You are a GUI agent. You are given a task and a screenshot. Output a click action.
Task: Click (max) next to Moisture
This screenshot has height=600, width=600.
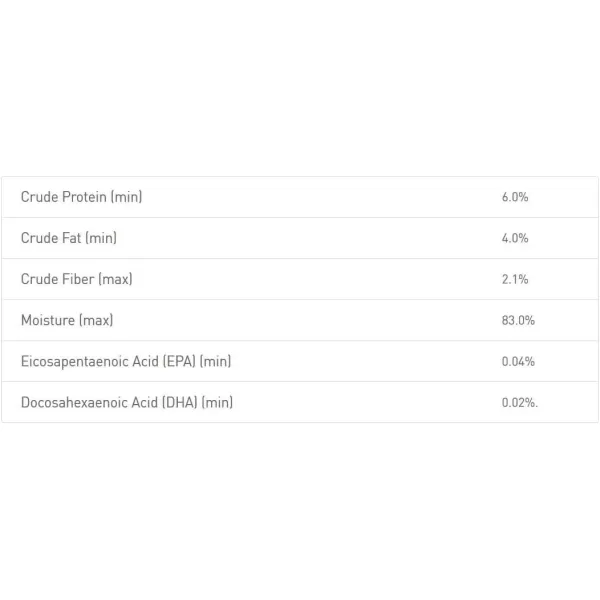[x=96, y=320]
